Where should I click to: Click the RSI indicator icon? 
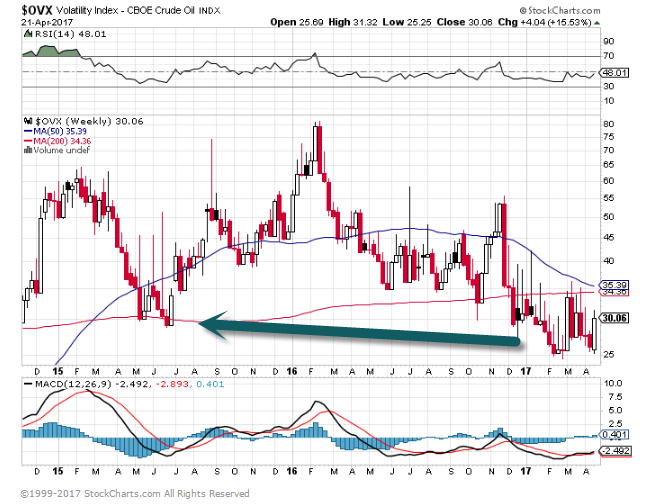tap(28, 34)
